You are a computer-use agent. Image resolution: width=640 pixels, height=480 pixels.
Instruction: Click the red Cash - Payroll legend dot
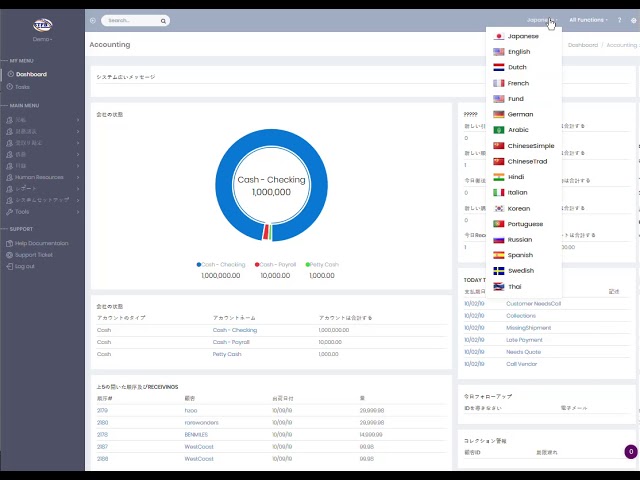coord(257,264)
